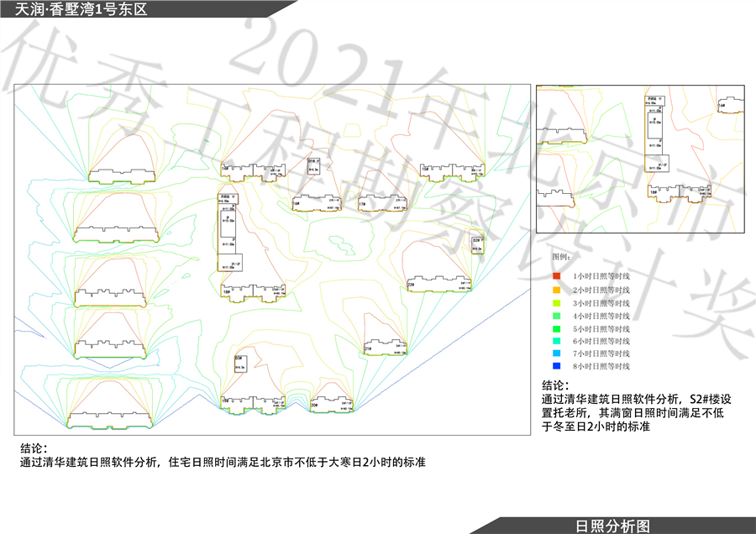Select the 日照分析图 footer title banner

coord(613,526)
